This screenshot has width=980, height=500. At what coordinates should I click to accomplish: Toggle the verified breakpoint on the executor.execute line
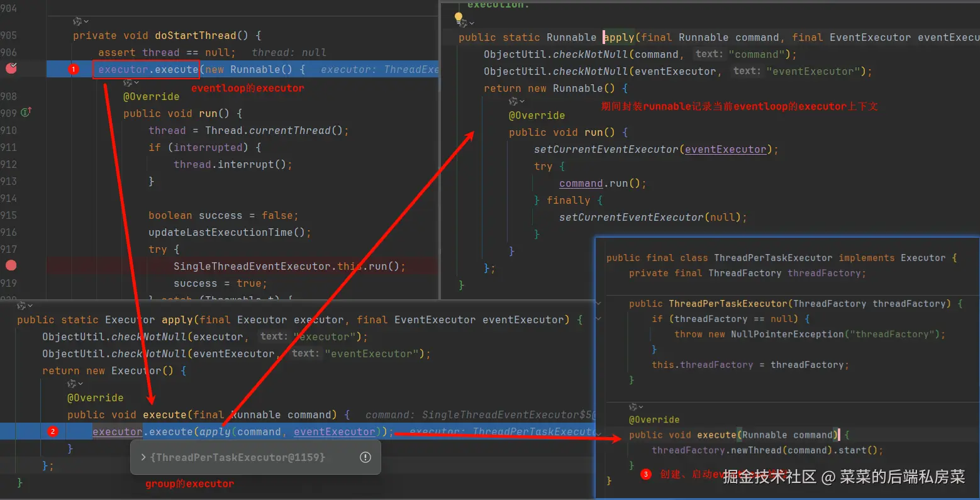pyautogui.click(x=11, y=68)
